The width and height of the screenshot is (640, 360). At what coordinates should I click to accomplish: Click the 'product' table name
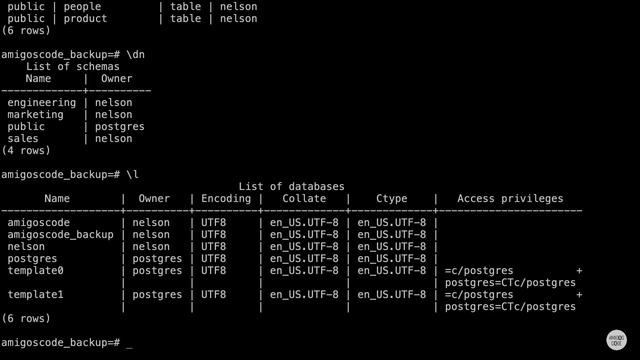tap(85, 19)
